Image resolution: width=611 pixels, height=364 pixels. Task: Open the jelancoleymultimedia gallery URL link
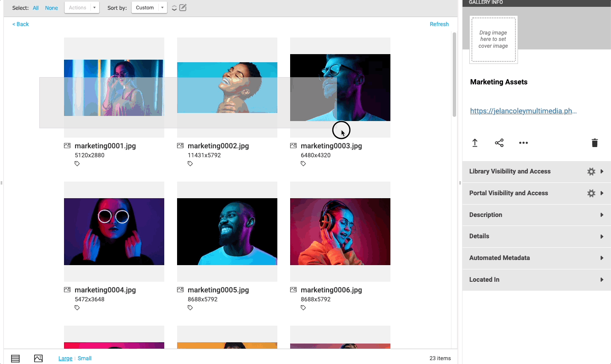(524, 111)
